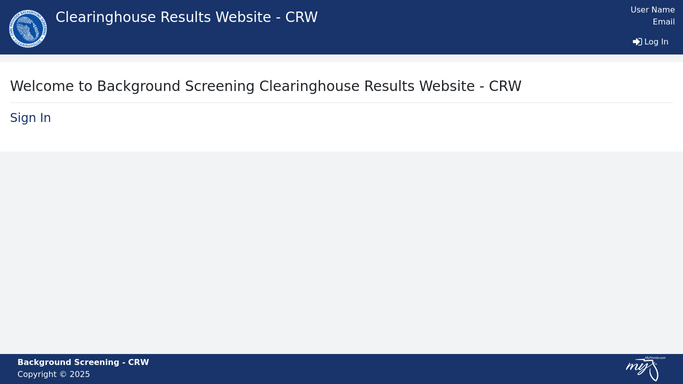Click the divider line under the Welcome heading
The image size is (683, 384).
point(342,103)
